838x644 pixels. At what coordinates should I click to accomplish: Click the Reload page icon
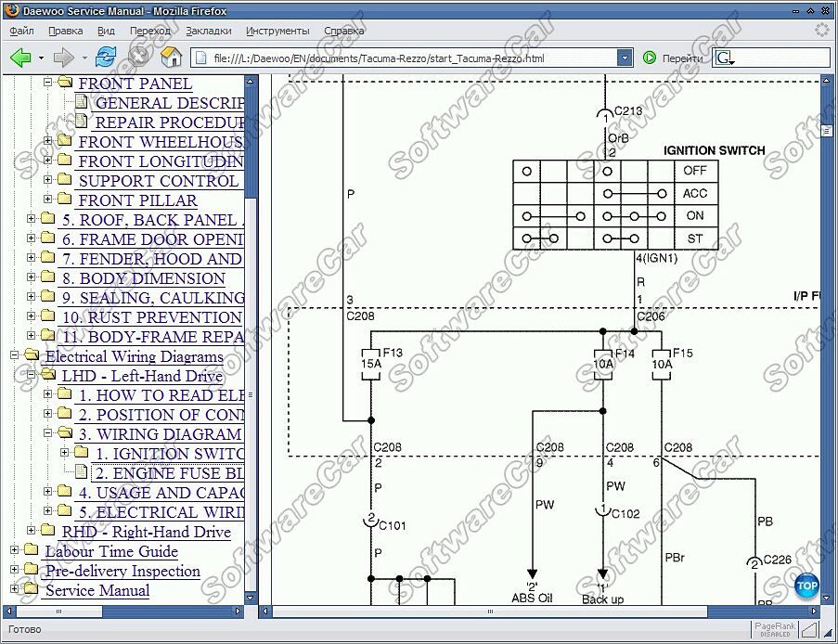click(x=107, y=58)
